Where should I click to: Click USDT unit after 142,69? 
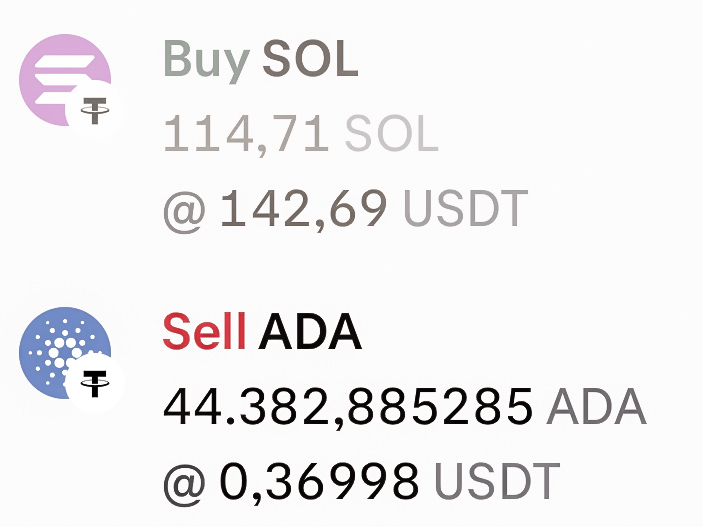pos(466,208)
